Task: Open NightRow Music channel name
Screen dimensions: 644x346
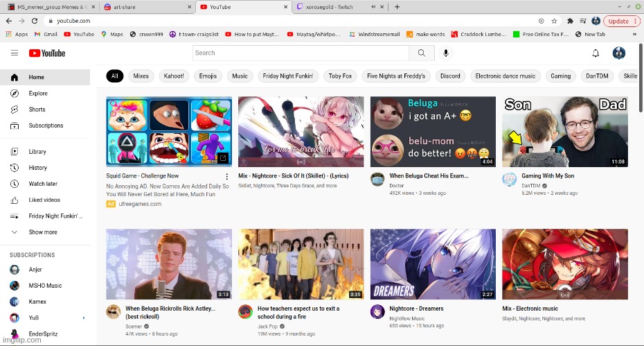Action: pyautogui.click(x=406, y=318)
